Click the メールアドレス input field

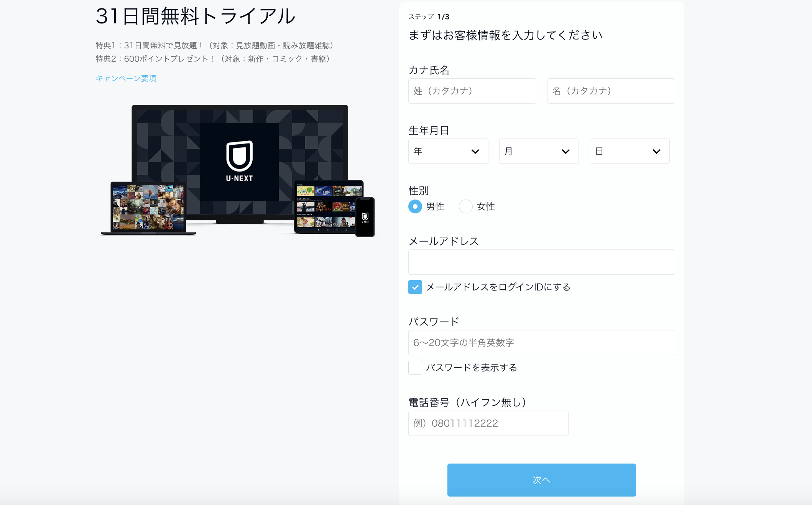541,262
